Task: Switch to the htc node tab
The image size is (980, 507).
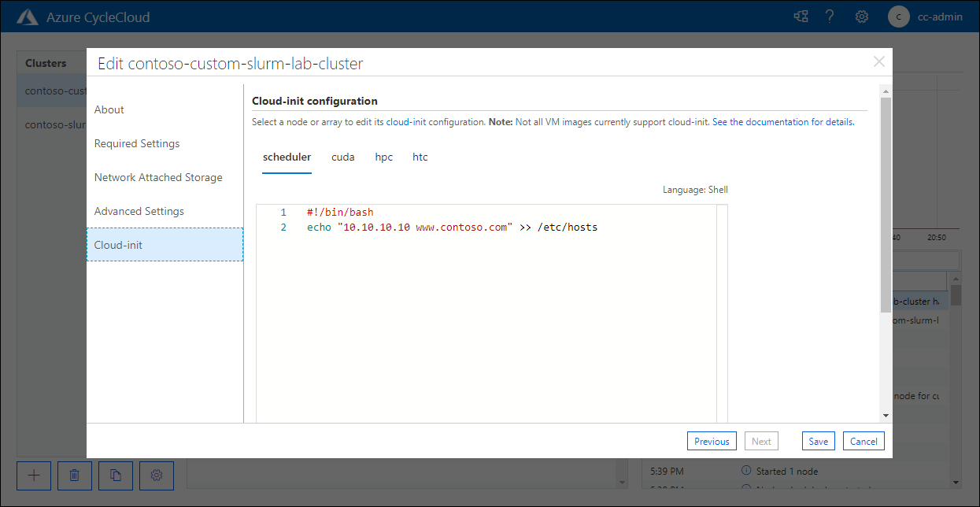Action: [420, 157]
